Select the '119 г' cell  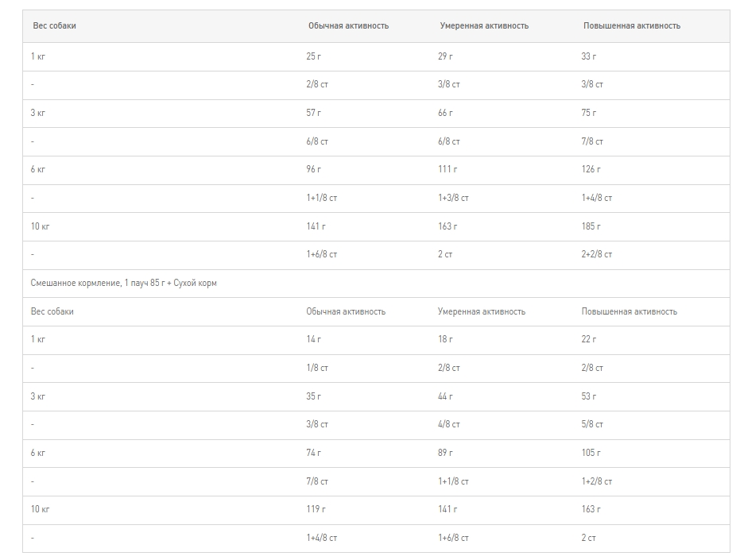[316, 509]
